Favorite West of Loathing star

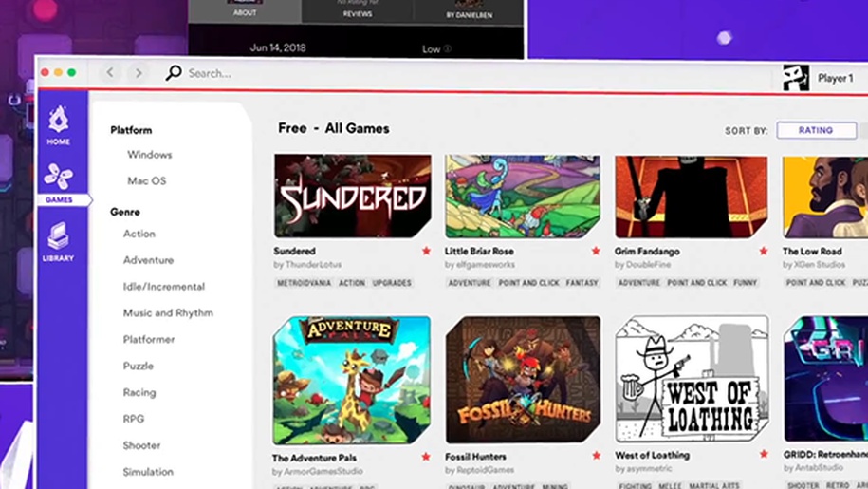pos(764,454)
